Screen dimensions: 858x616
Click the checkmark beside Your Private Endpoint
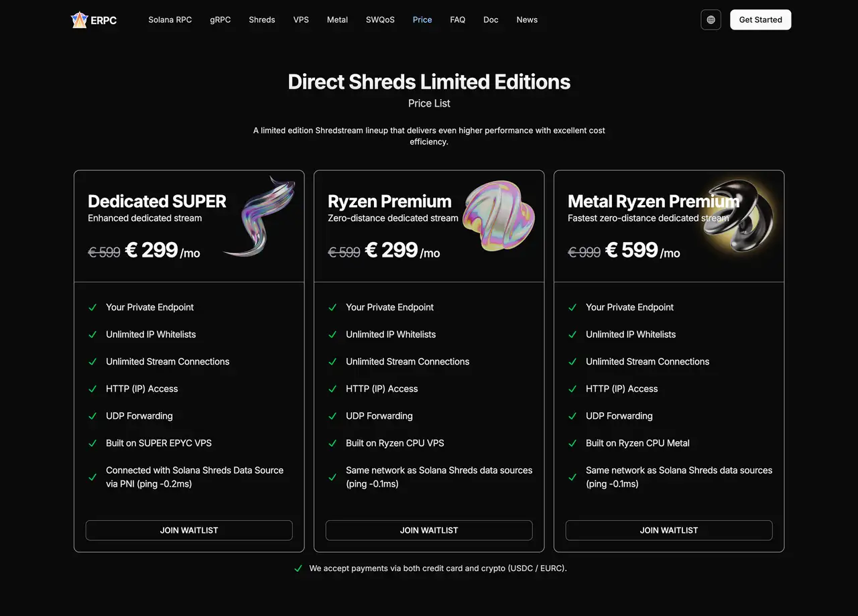click(92, 307)
